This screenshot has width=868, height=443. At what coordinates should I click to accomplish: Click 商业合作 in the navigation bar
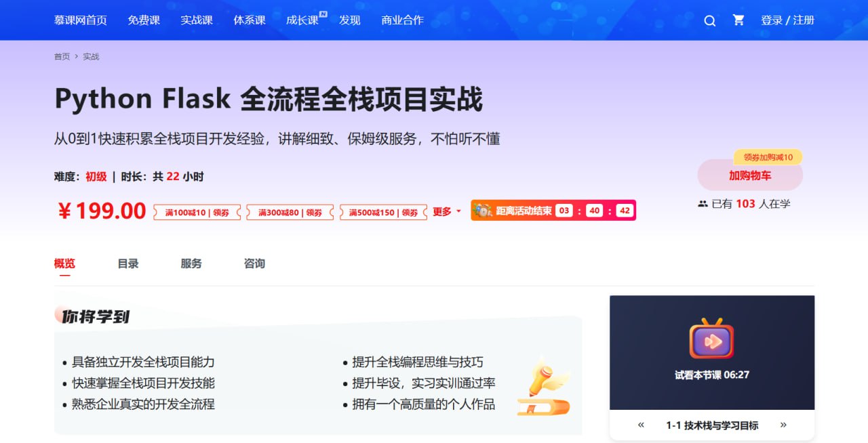tap(402, 20)
